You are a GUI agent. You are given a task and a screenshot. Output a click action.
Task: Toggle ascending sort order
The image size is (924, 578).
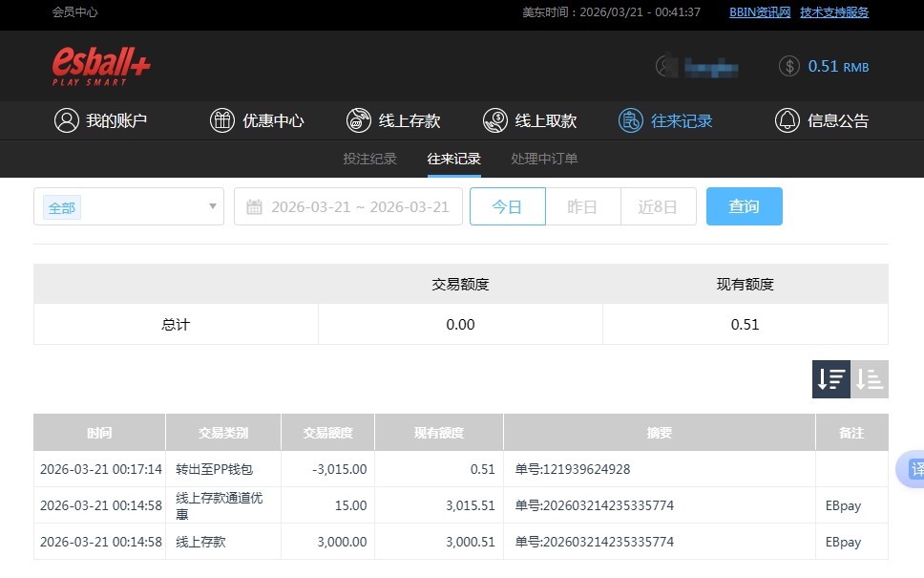pos(870,379)
